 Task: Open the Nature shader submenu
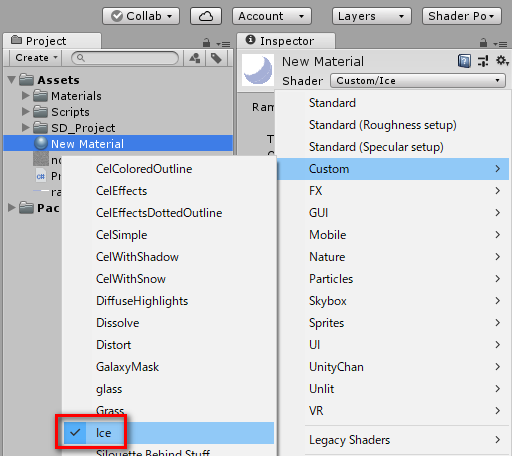tap(393, 257)
